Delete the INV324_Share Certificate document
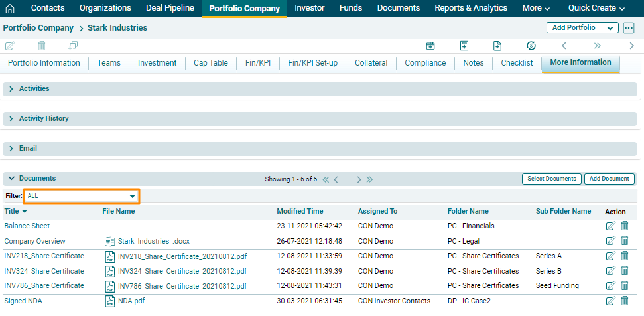The image size is (644, 316). pos(625,271)
